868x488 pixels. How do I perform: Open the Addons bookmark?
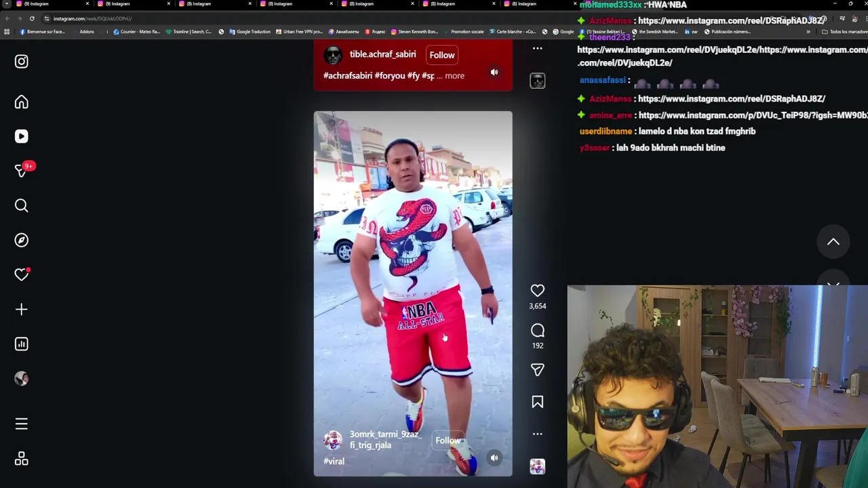(x=87, y=32)
